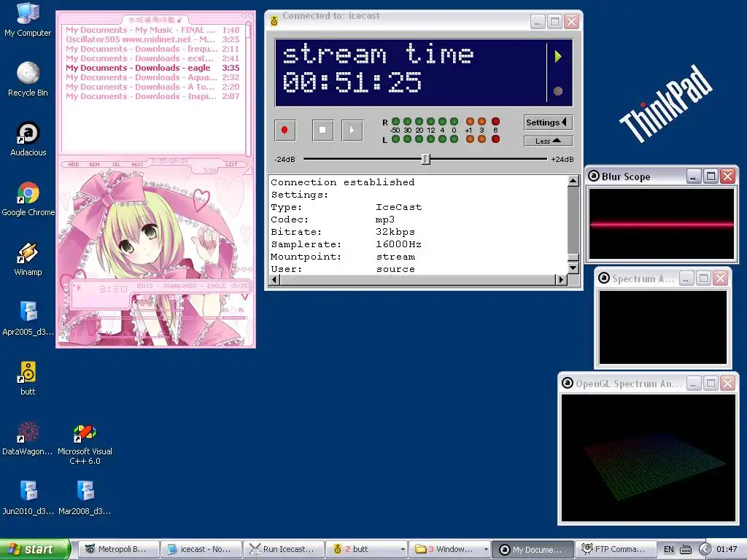747x560 pixels.
Task: Switch to the icecast - No... taskbar window
Action: 201,549
